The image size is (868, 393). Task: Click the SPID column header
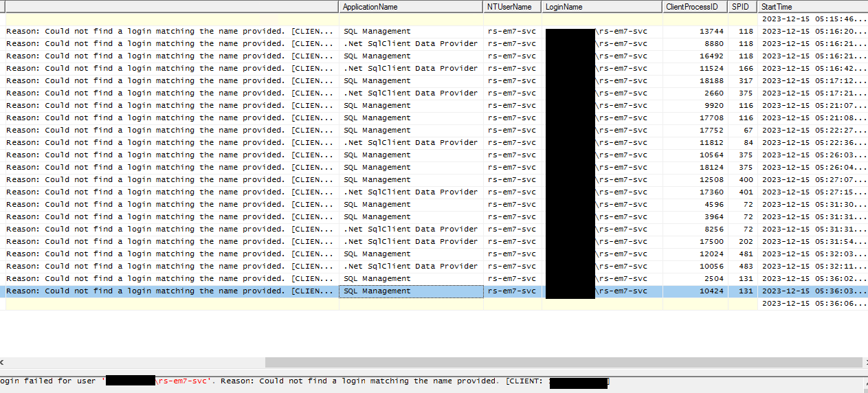(743, 7)
